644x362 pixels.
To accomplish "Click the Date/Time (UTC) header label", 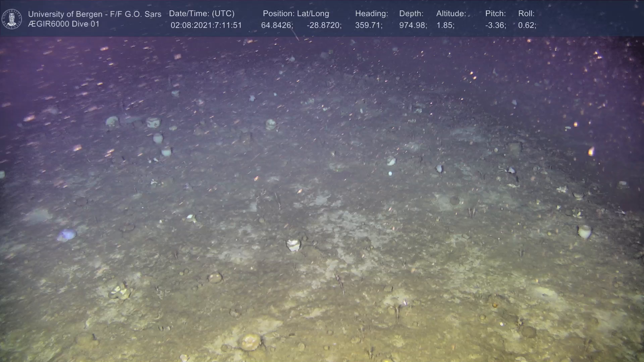I will tap(202, 14).
